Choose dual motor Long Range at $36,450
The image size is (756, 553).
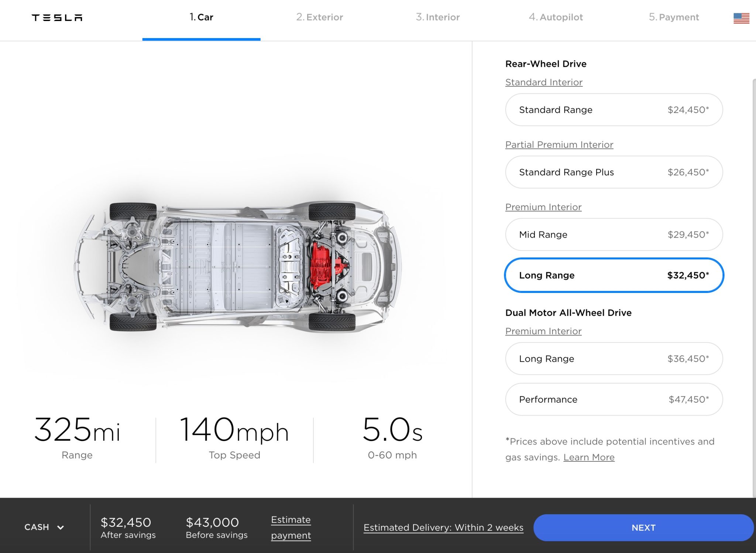tap(614, 359)
